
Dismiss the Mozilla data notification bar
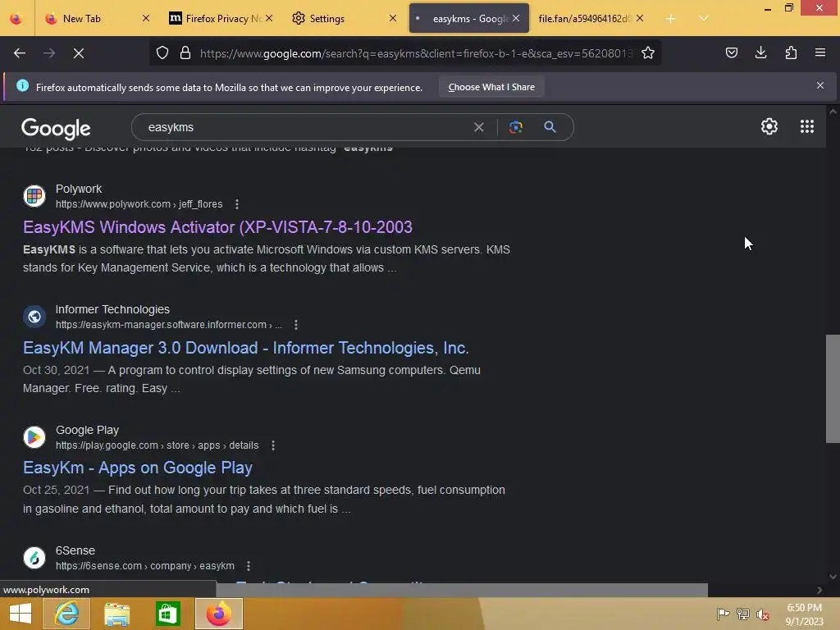[820, 85]
